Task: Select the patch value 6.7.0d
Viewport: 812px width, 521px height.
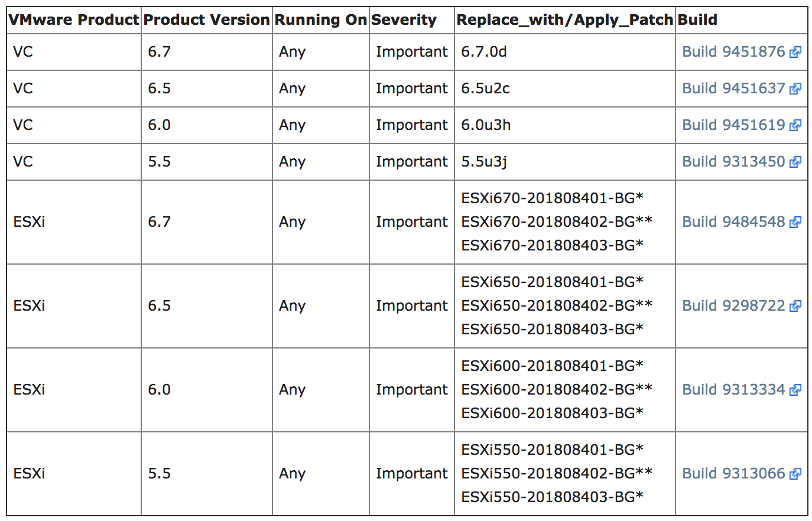Action: pyautogui.click(x=484, y=52)
